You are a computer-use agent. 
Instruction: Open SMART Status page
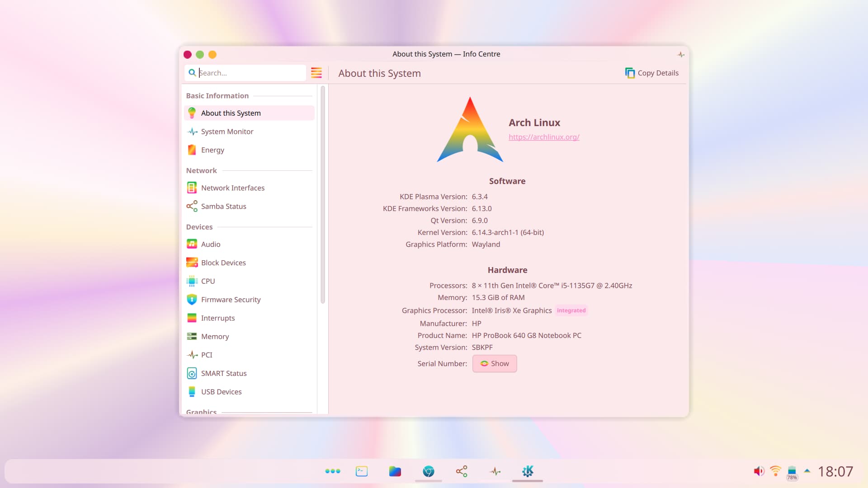tap(249, 373)
